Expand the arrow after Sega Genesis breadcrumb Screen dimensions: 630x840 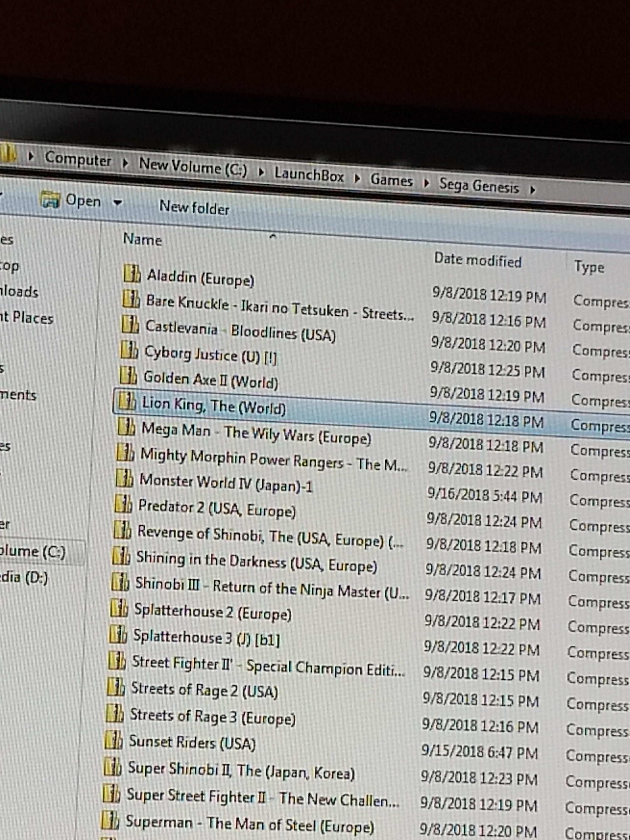[532, 190]
